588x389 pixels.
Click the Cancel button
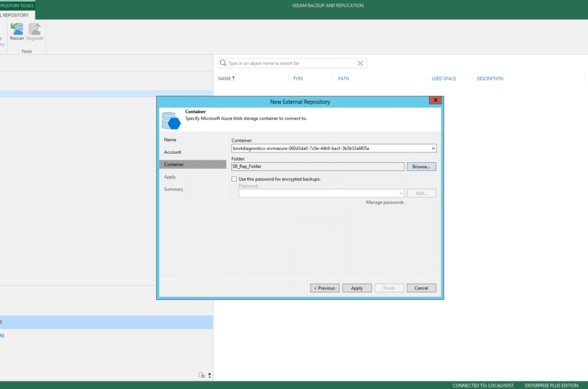tap(421, 288)
